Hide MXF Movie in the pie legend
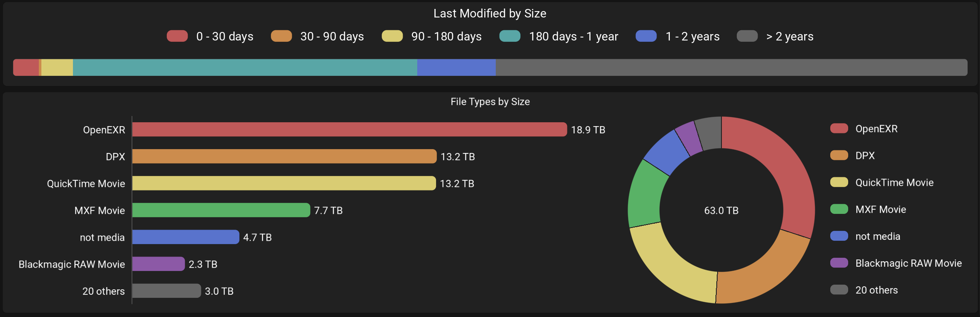 tap(839, 209)
